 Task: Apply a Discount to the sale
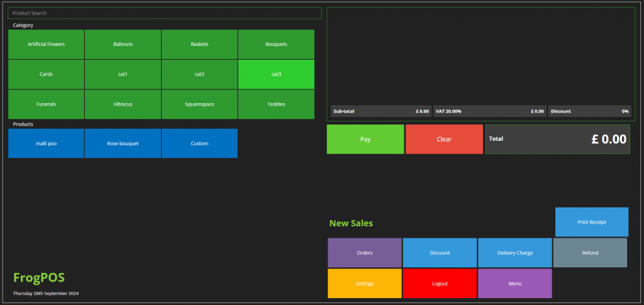click(x=440, y=253)
